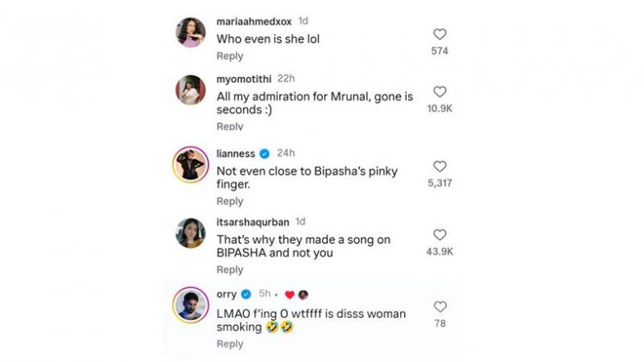Open myomotithi profile picture
The width and height of the screenshot is (644, 362).
[191, 90]
